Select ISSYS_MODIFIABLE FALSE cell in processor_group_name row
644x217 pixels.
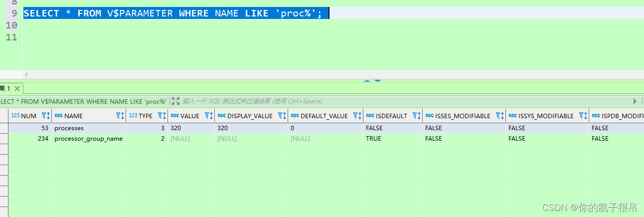point(547,139)
